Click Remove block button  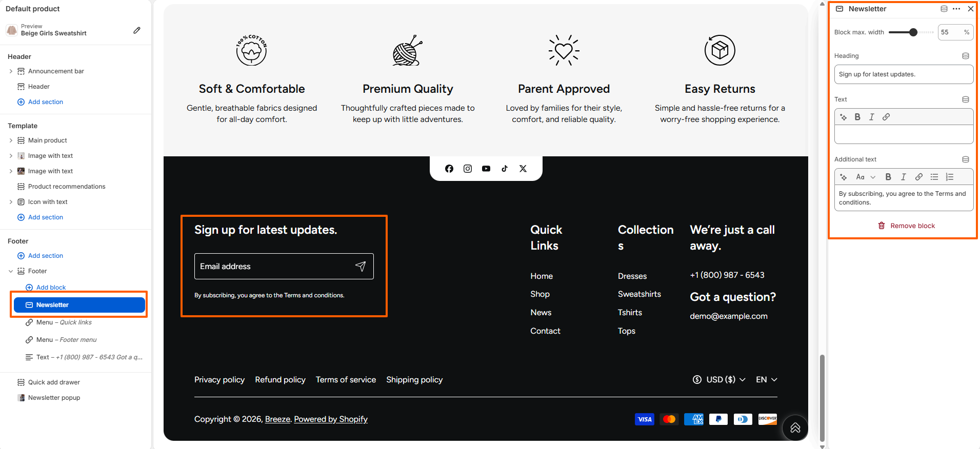(906, 226)
